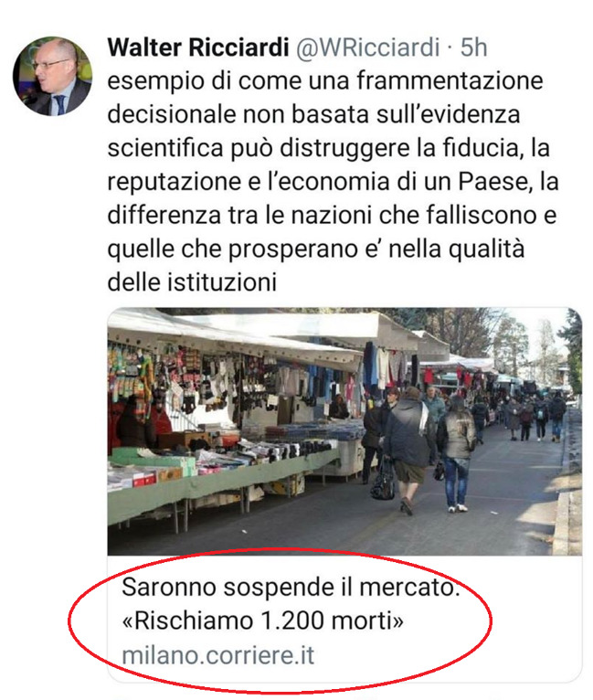
Task: Open Walter Ricciardi's profile avatar
Action: 53,77
